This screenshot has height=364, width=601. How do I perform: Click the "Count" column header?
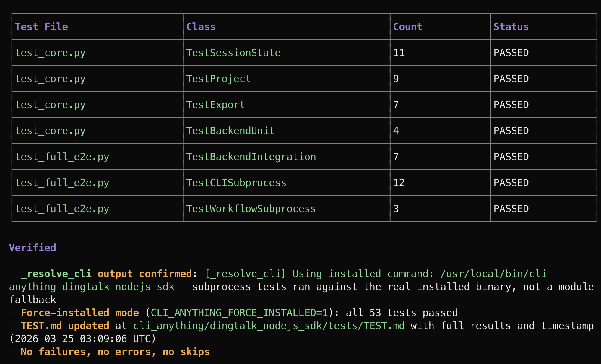408,27
